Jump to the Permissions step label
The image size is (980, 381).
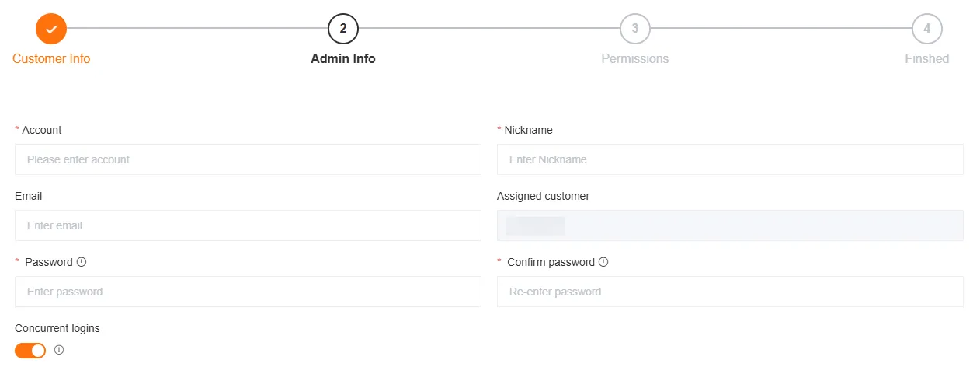[635, 59]
